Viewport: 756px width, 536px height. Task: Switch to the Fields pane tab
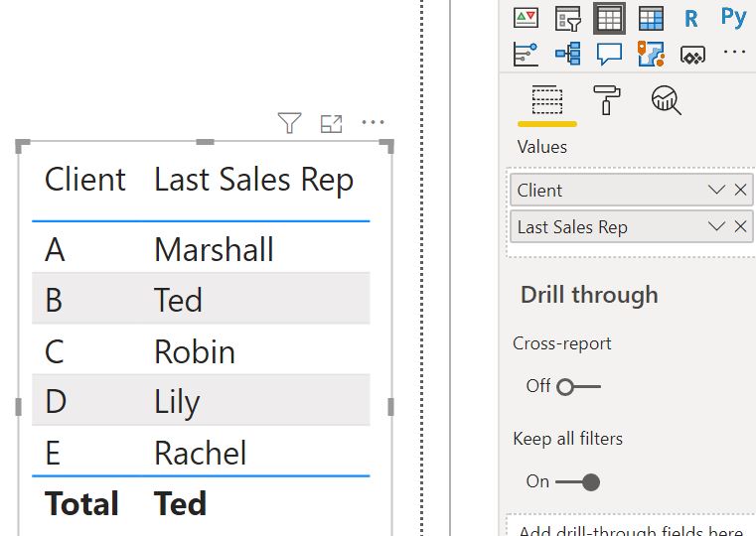546,100
